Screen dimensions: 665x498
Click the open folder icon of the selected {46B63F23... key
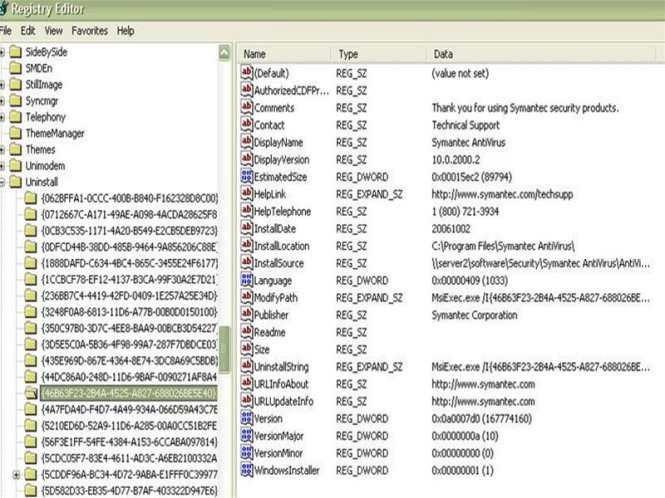pos(31,393)
